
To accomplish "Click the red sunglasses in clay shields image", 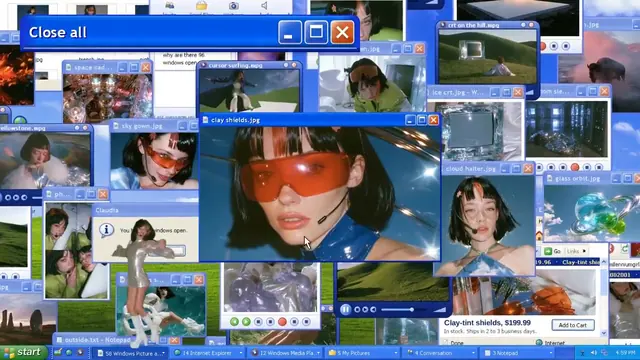I will [x=295, y=176].
